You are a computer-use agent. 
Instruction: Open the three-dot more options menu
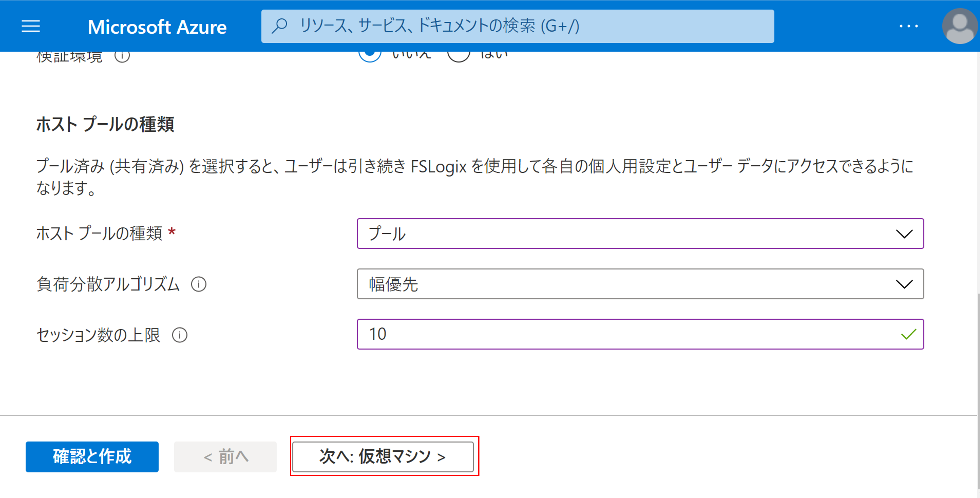pos(909,26)
